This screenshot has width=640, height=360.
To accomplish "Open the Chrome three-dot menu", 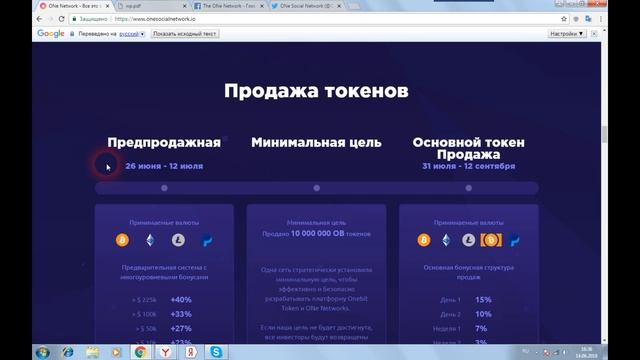I will click(x=600, y=19).
